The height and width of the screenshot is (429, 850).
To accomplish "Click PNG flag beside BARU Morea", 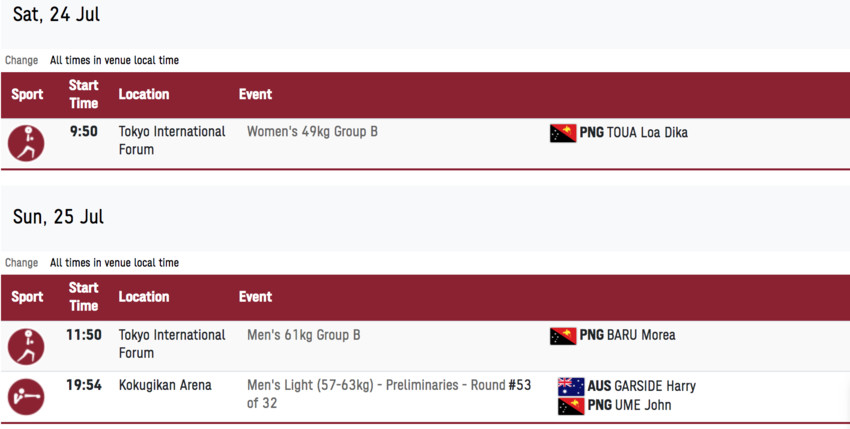I will pos(563,336).
